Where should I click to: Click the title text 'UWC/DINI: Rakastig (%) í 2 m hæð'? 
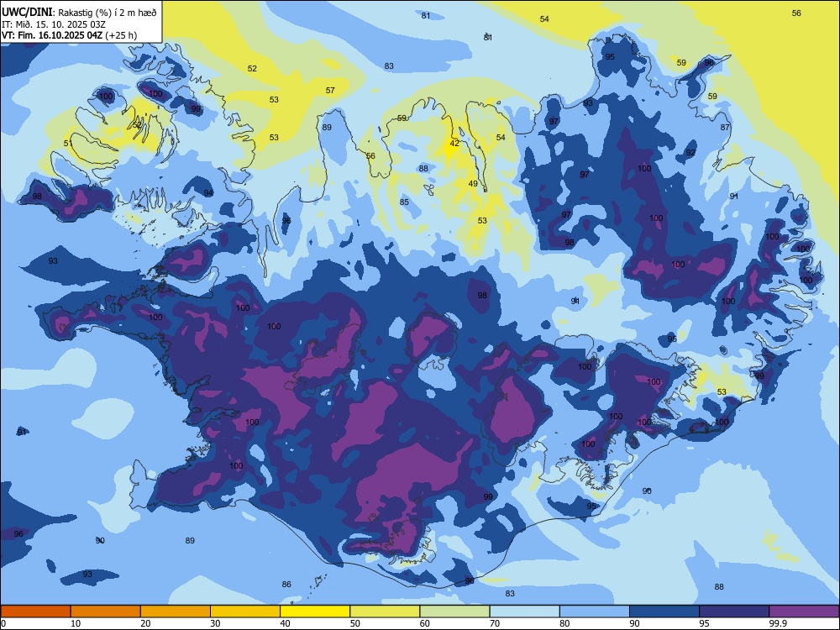click(79, 13)
